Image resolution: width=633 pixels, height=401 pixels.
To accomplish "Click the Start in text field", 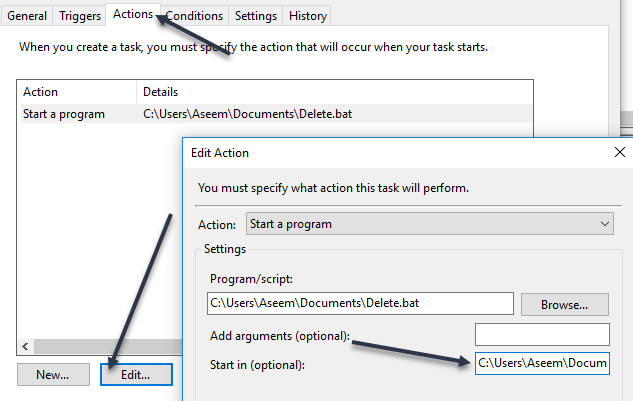I will [x=542, y=363].
